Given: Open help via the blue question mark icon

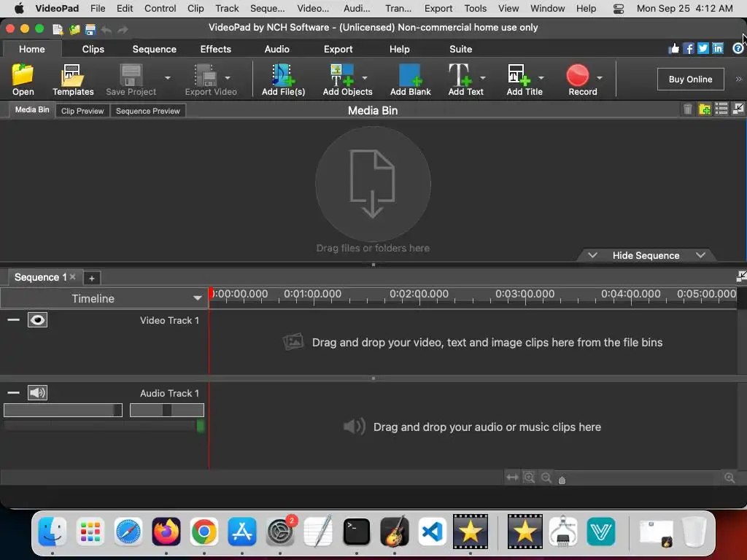Looking at the screenshot, I should [738, 48].
